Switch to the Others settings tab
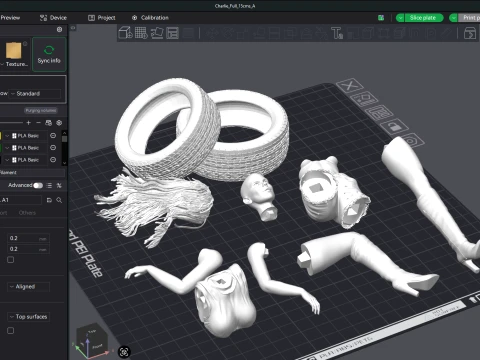This screenshot has height=360, width=480. point(27,213)
